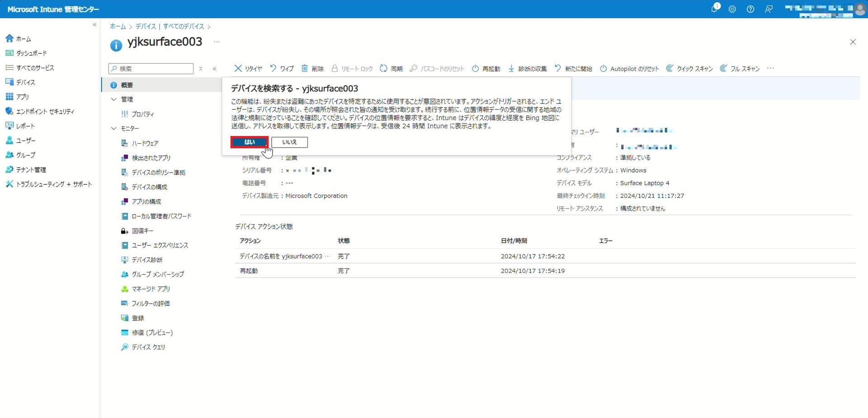
Task: Open デバイス in left navigation
Action: pyautogui.click(x=20, y=82)
